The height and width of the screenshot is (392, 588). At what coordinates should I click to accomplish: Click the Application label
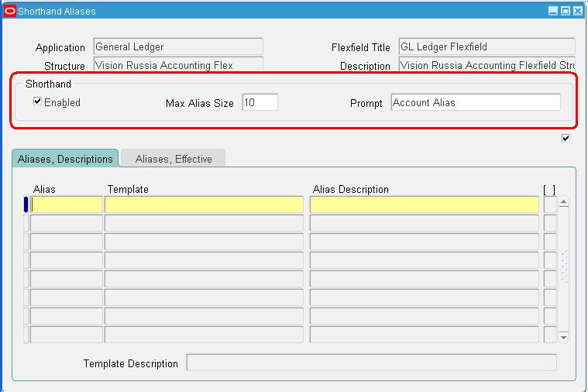point(60,47)
